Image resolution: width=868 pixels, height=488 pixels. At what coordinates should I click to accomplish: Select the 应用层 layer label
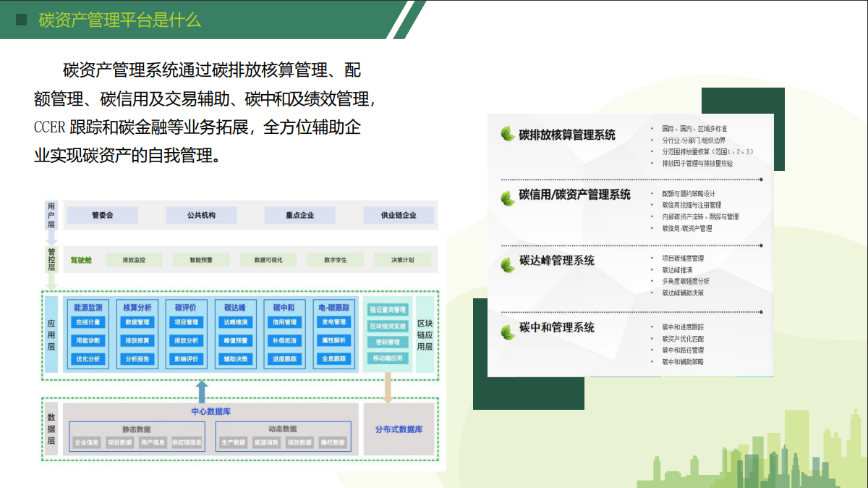[51, 335]
